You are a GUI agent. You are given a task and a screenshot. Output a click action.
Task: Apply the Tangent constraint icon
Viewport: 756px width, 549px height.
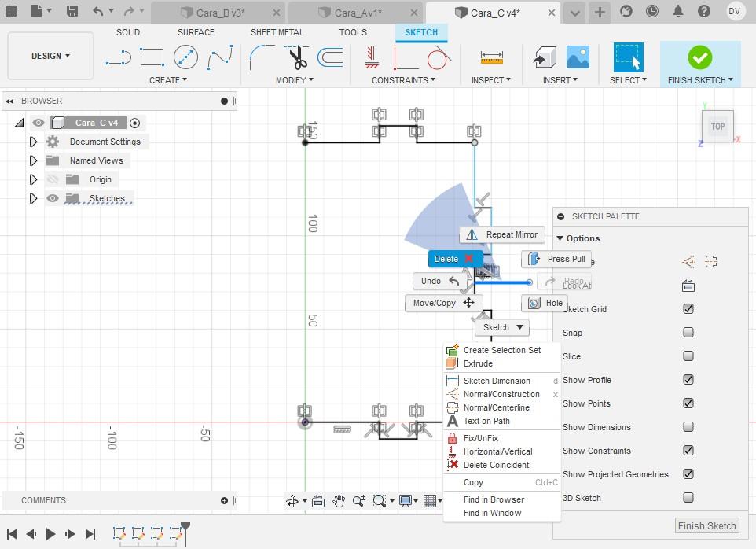[439, 57]
